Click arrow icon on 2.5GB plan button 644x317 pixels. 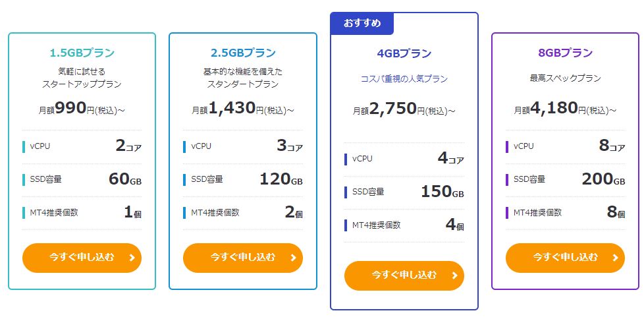click(x=292, y=258)
